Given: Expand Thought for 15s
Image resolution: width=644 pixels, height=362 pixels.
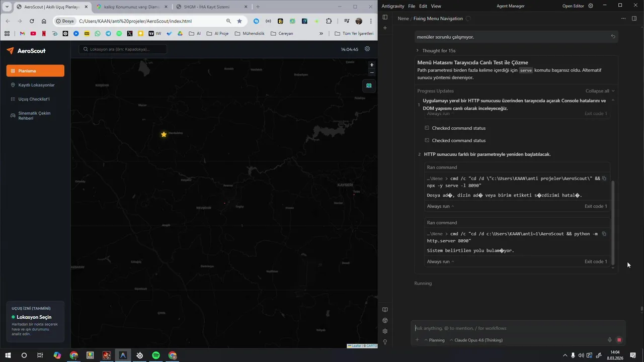Looking at the screenshot, I should (436, 51).
